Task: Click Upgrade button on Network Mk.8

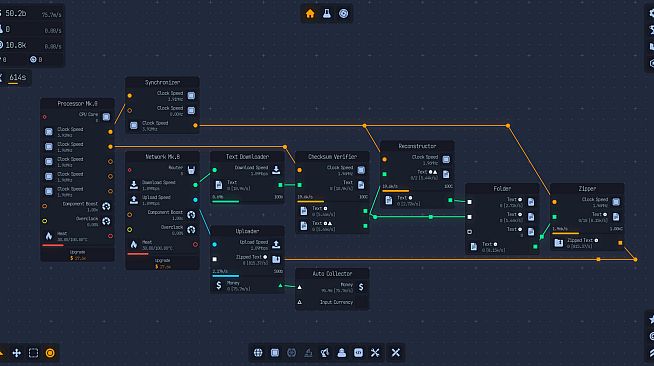Action: (162, 263)
